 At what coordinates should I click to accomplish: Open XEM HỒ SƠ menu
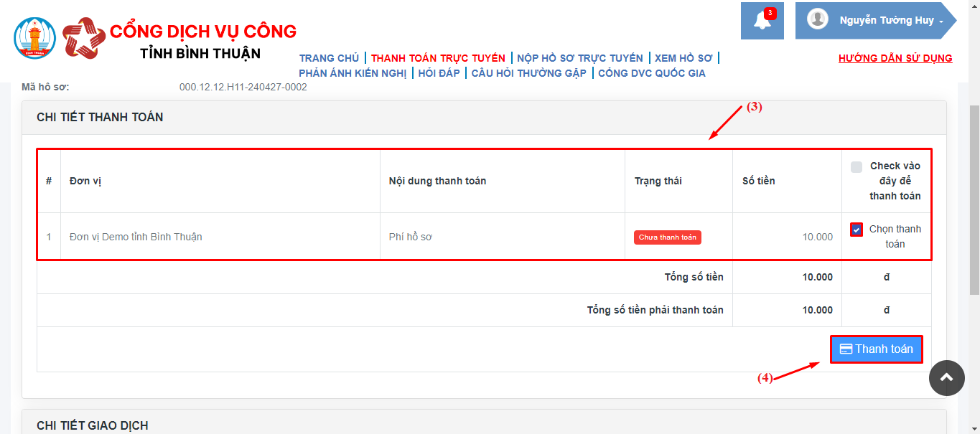click(x=683, y=58)
